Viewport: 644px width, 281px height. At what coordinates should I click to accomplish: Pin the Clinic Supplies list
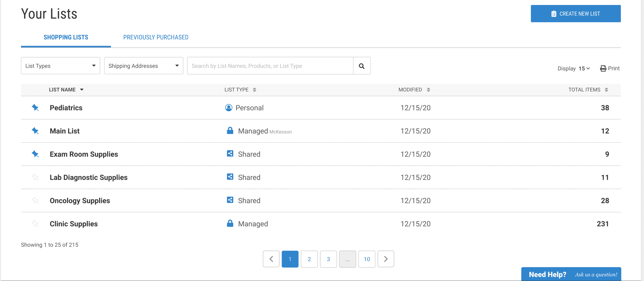[35, 224]
